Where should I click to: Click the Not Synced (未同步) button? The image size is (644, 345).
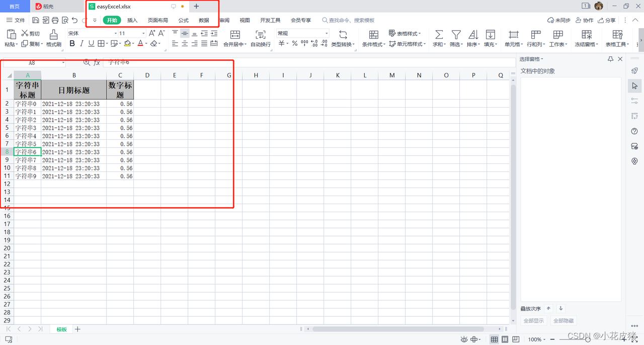coord(559,20)
